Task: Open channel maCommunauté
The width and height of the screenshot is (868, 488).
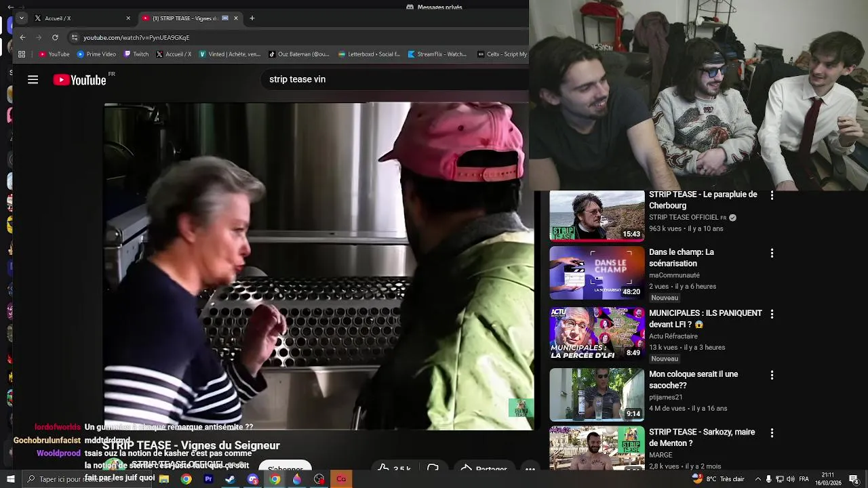Action: (674, 275)
